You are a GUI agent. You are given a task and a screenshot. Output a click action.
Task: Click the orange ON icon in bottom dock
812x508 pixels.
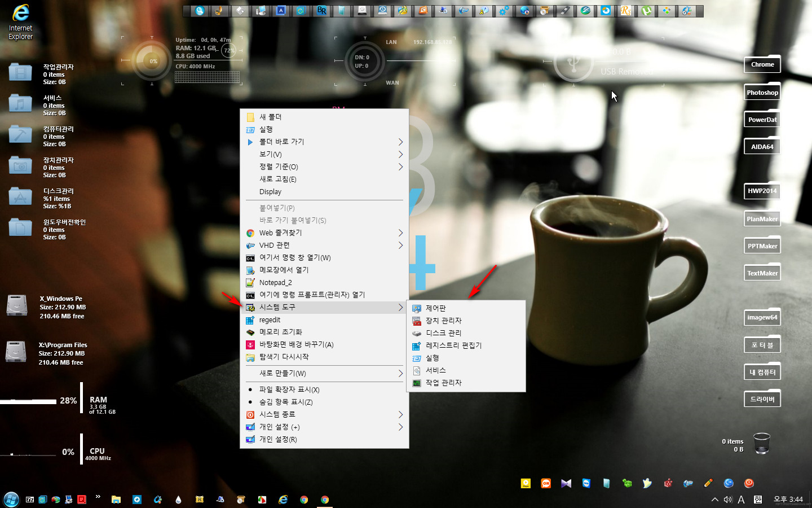pyautogui.click(x=546, y=483)
